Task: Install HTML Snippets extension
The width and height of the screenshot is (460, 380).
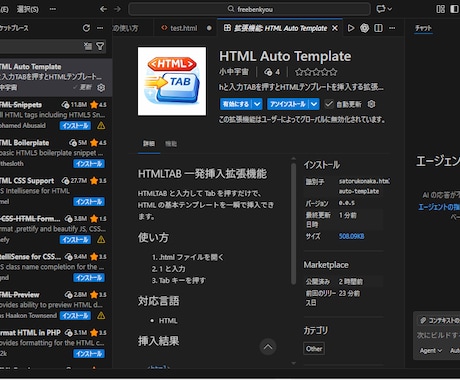Action: (x=75, y=126)
